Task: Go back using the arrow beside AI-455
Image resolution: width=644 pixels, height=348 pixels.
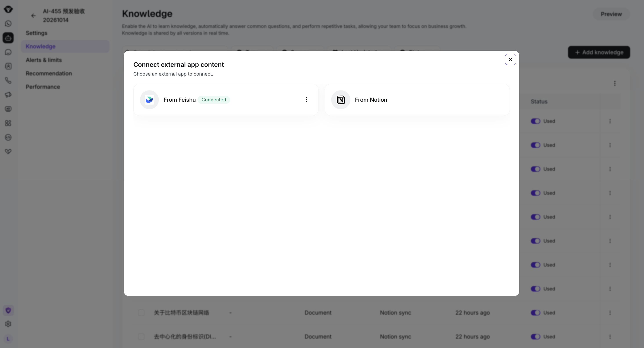Action: click(x=34, y=16)
